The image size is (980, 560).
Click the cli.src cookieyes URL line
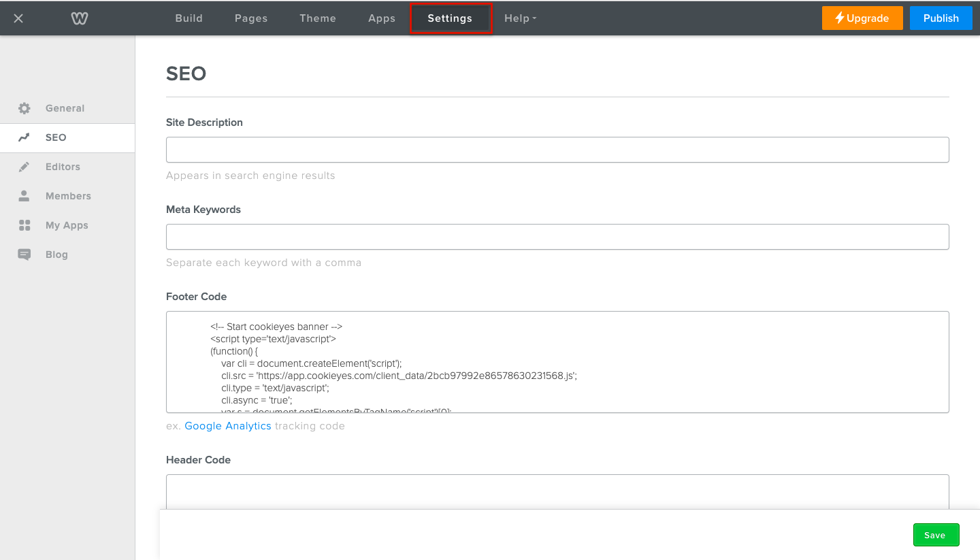[399, 376]
